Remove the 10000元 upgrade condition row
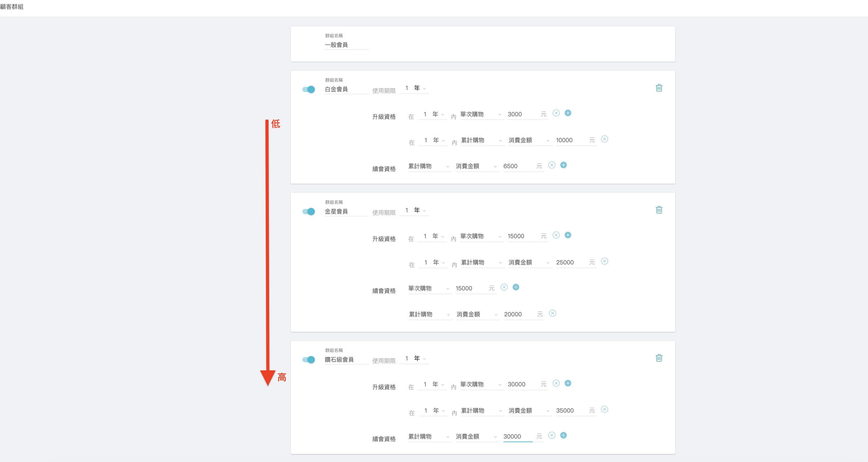The height and width of the screenshot is (462, 868). [604, 139]
